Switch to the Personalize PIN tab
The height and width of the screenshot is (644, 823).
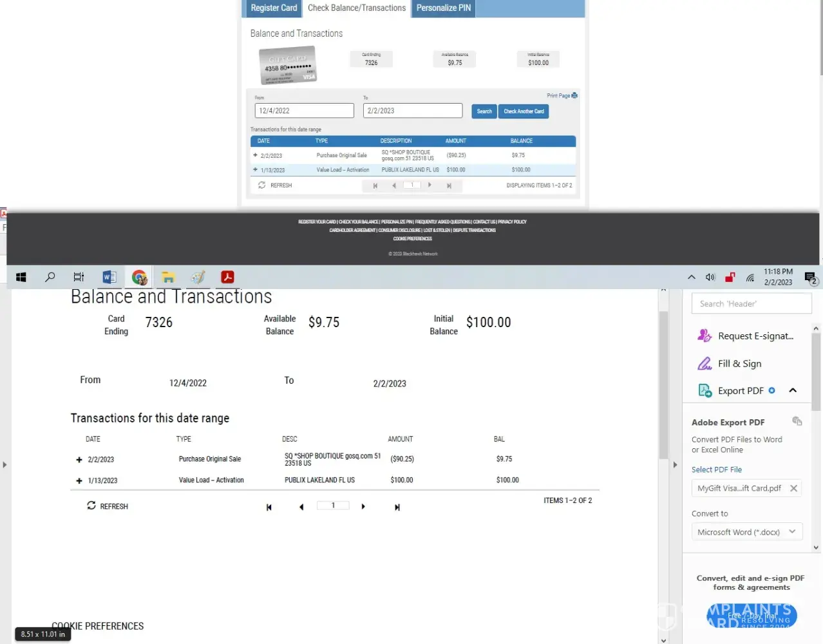443,8
